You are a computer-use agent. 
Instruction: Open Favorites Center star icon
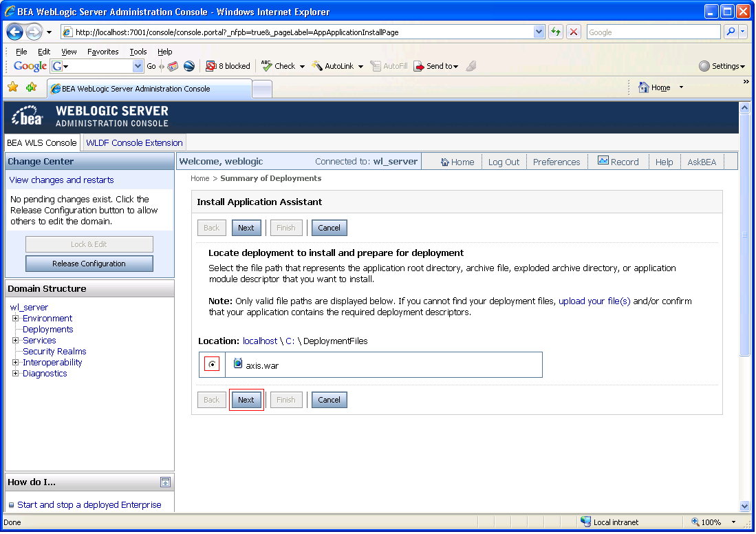(13, 87)
